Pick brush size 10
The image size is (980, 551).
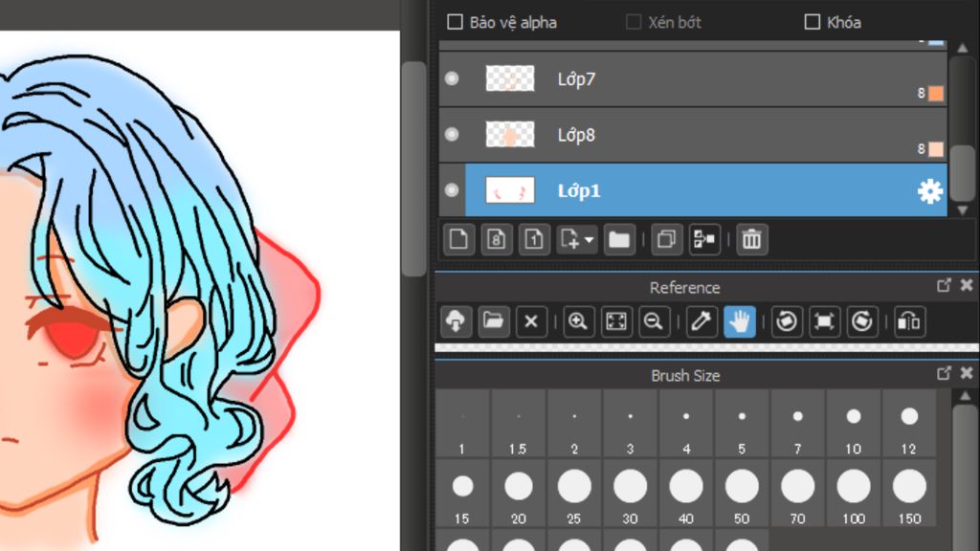[x=853, y=424]
